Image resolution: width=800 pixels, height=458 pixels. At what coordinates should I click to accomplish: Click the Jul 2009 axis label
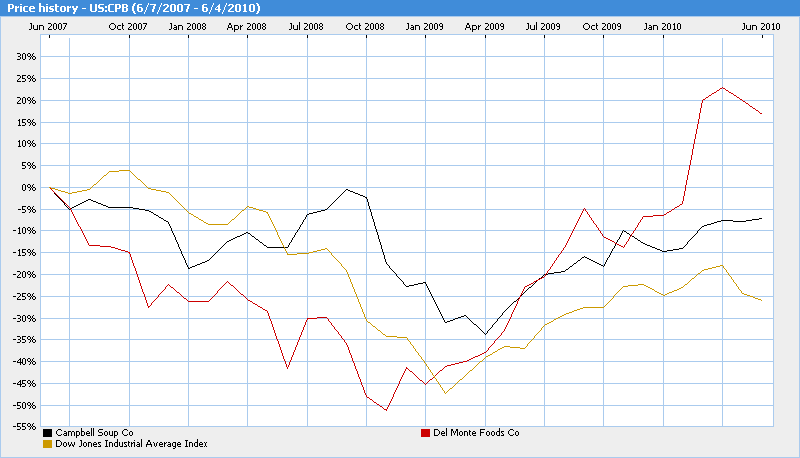click(x=543, y=27)
